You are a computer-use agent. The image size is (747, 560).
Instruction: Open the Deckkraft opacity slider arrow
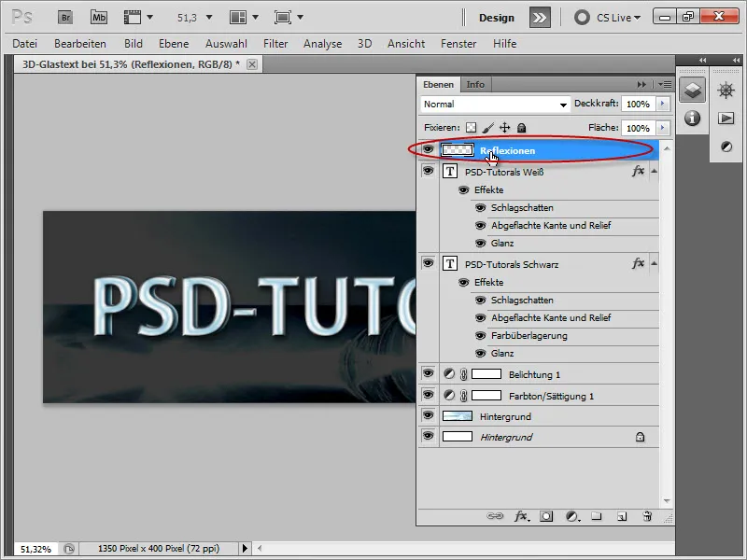coord(663,104)
